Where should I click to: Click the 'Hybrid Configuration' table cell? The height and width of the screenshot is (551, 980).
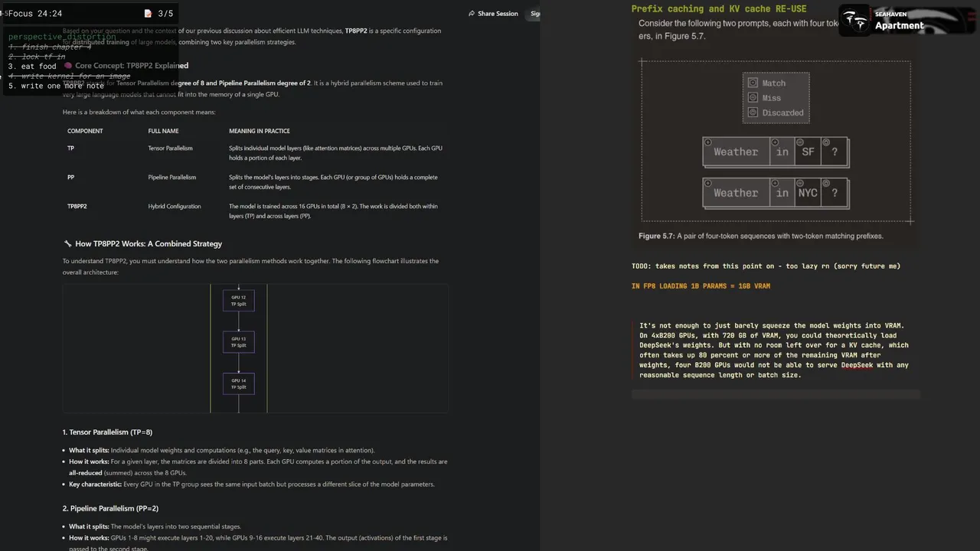coord(175,206)
